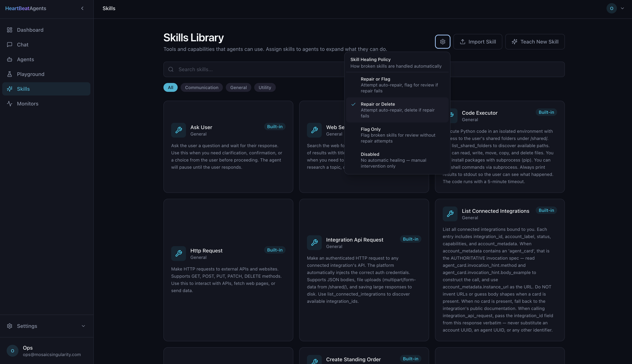The height and width of the screenshot is (364, 632).
Task: Open the account menu dropdown arrow
Action: point(622,8)
